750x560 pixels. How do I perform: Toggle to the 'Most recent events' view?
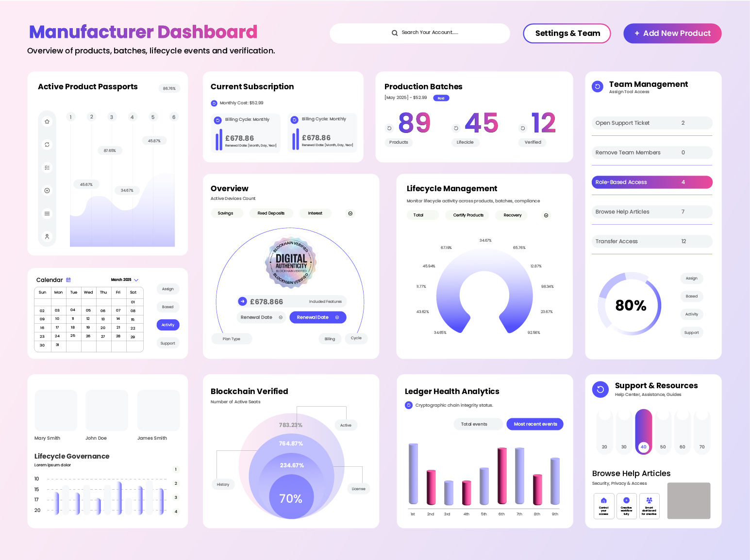[x=535, y=424]
